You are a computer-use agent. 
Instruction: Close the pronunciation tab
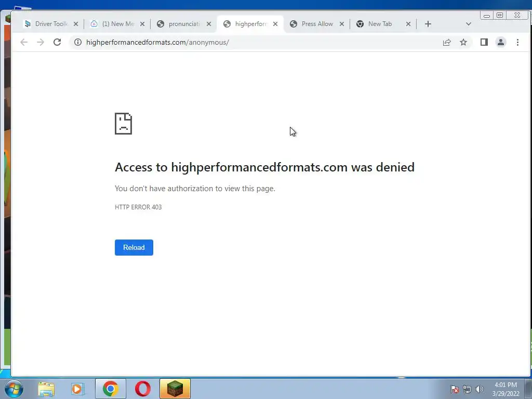[x=209, y=24]
